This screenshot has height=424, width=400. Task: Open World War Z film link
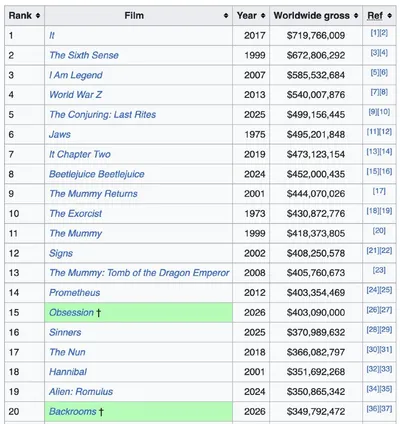(x=76, y=95)
